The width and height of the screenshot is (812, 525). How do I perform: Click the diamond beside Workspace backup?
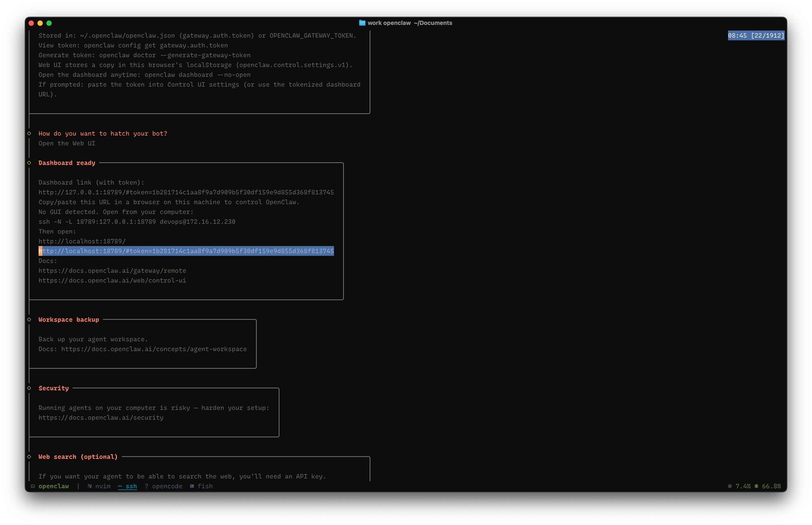29,319
